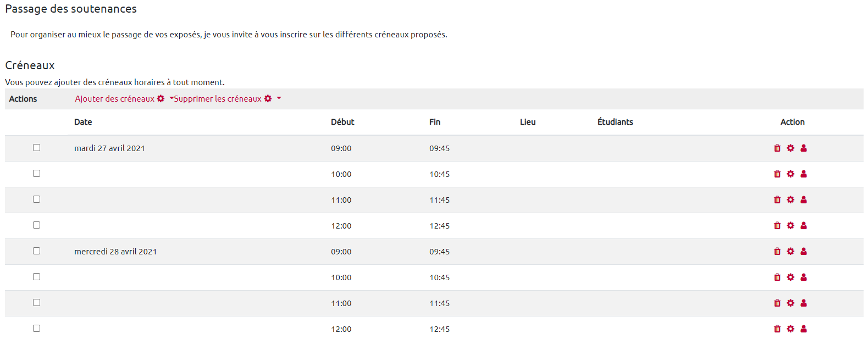Click student icon for Wednesday 11:00 slot
The image size is (868, 350).
click(804, 303)
